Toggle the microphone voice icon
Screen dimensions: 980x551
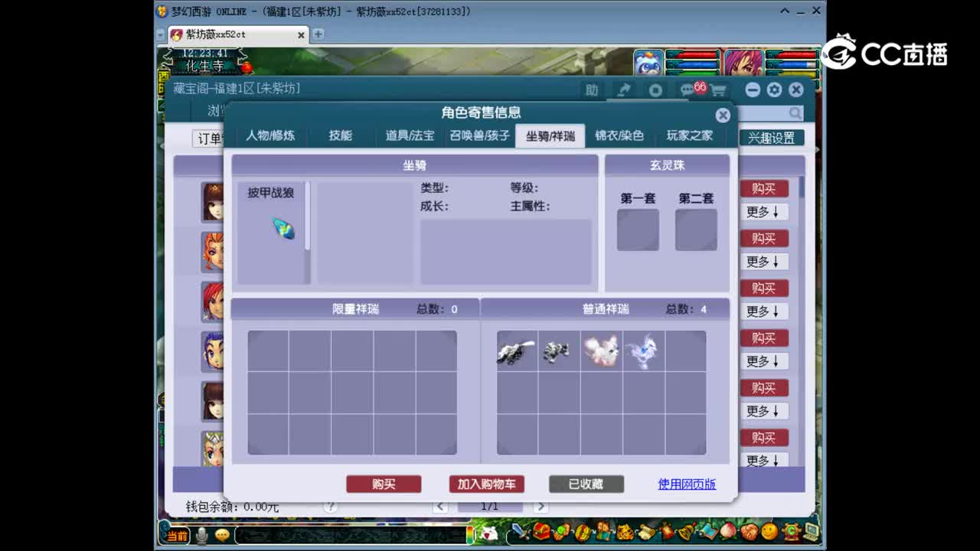click(x=201, y=535)
